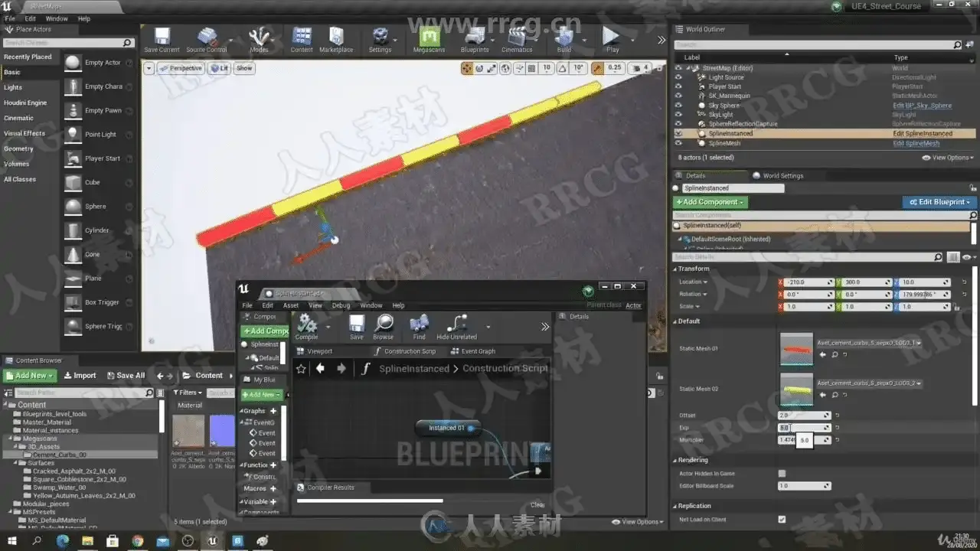Uncheck the Net Load on Client checkbox

click(x=782, y=520)
